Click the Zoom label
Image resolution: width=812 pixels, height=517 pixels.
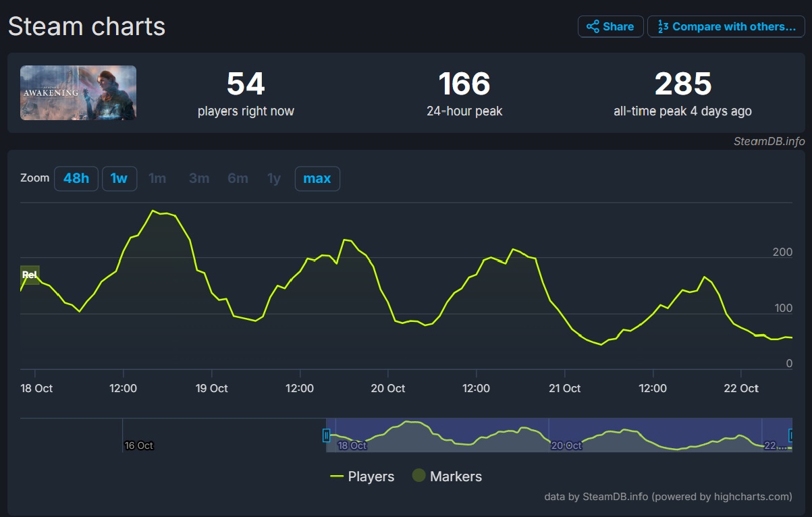(x=35, y=178)
